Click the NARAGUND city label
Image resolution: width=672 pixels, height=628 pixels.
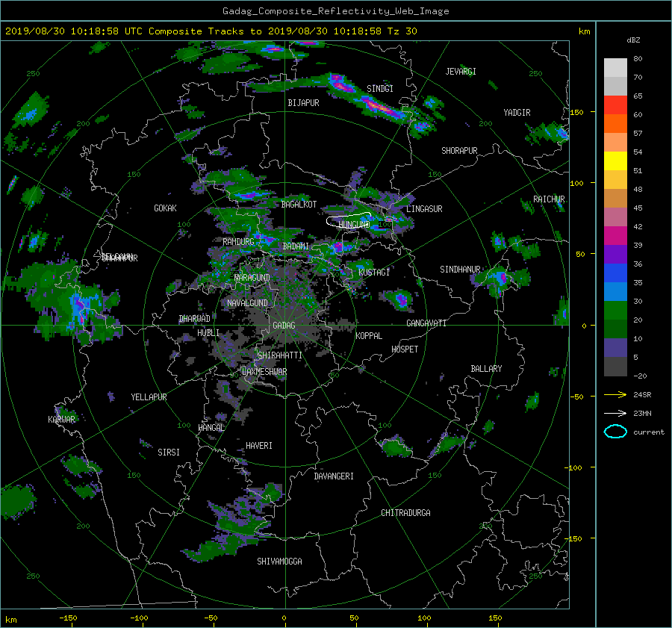coord(252,278)
